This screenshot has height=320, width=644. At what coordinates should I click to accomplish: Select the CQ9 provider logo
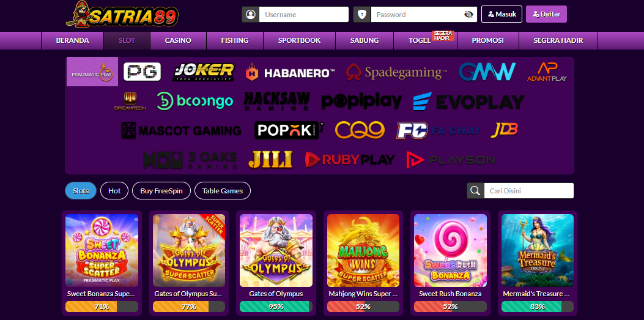(x=360, y=130)
